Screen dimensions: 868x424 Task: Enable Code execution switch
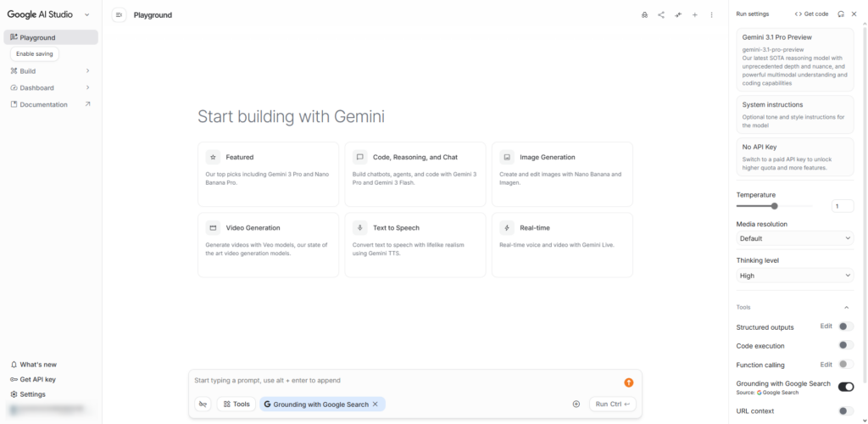click(x=846, y=345)
